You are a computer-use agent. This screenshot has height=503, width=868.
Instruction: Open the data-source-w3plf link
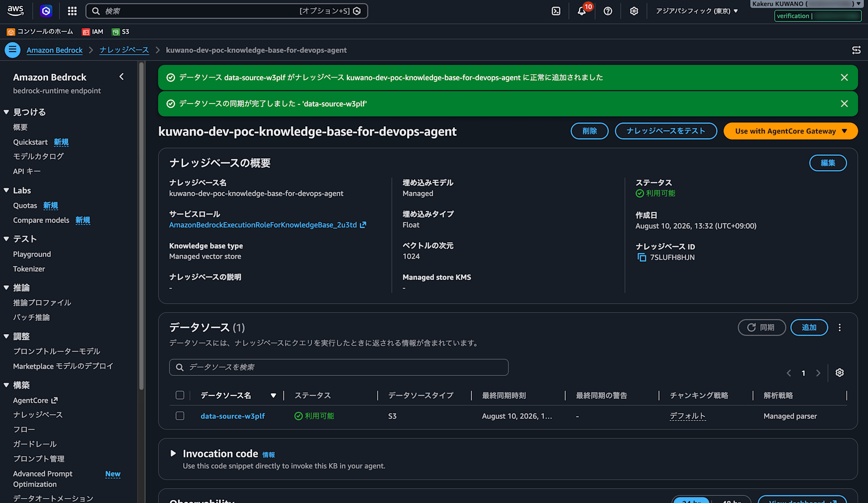pyautogui.click(x=233, y=416)
